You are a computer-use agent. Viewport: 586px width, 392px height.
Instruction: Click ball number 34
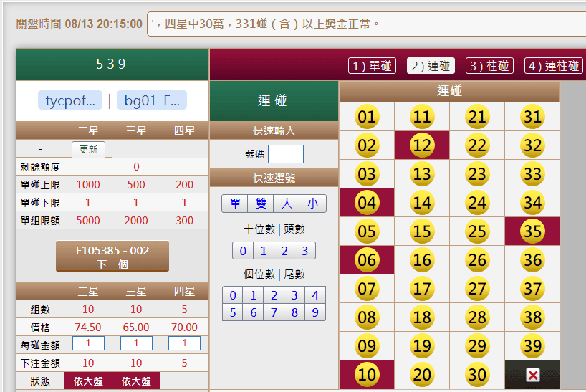point(532,203)
